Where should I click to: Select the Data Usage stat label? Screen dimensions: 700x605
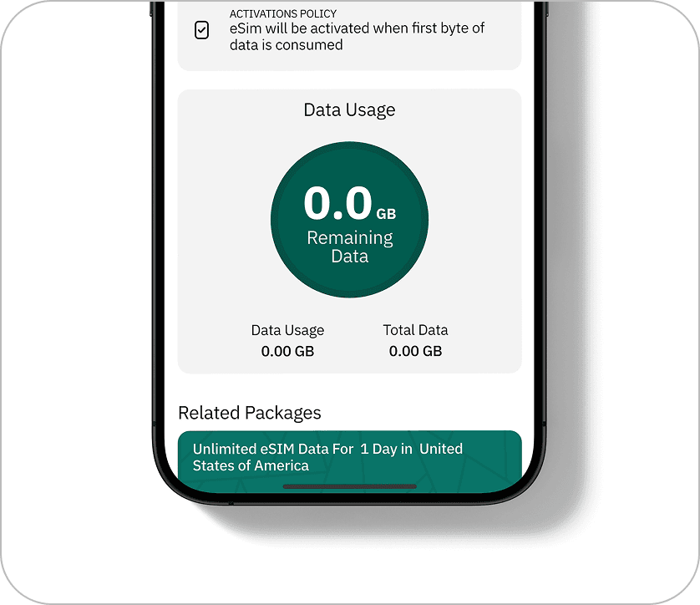click(x=287, y=330)
